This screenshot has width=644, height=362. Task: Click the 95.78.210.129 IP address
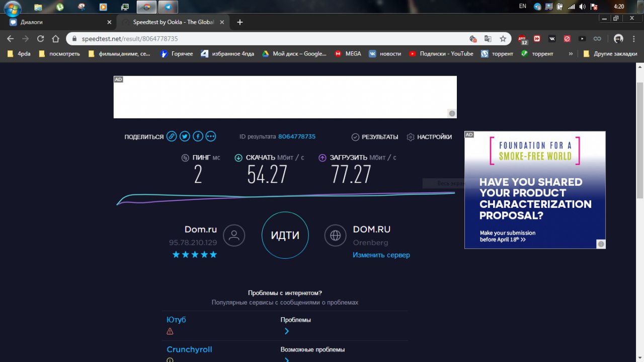point(193,243)
